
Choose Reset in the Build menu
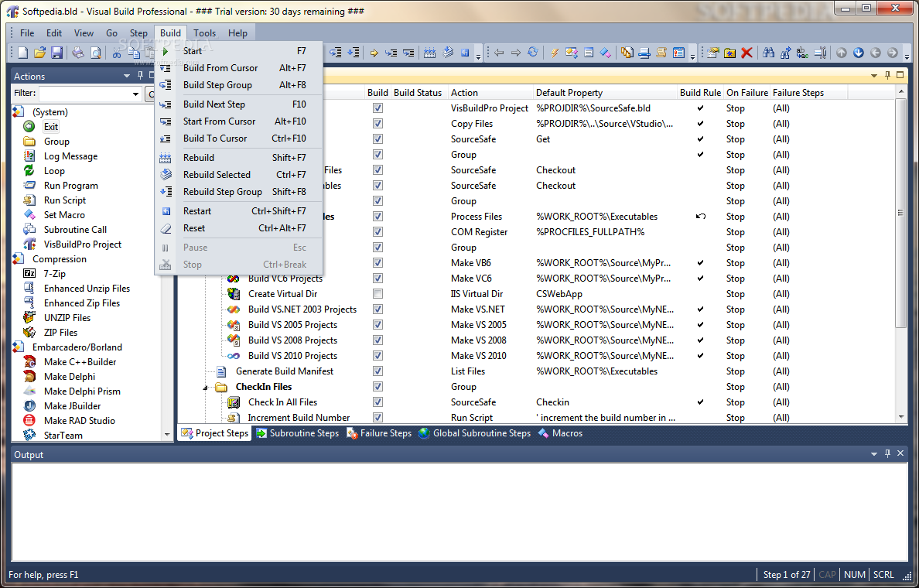(239, 228)
